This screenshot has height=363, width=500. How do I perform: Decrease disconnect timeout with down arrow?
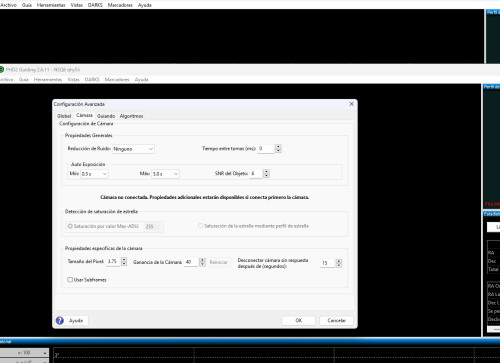tap(339, 265)
